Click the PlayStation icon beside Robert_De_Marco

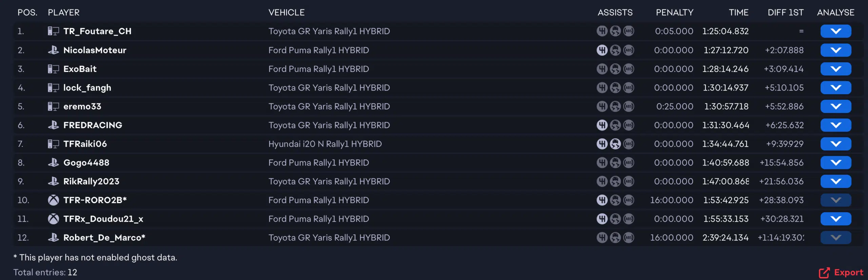coord(53,238)
